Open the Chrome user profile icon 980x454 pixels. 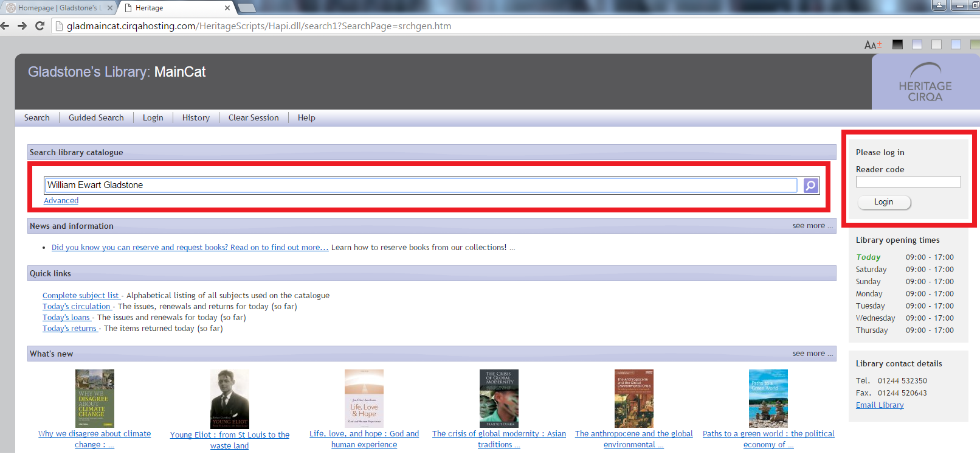click(939, 6)
